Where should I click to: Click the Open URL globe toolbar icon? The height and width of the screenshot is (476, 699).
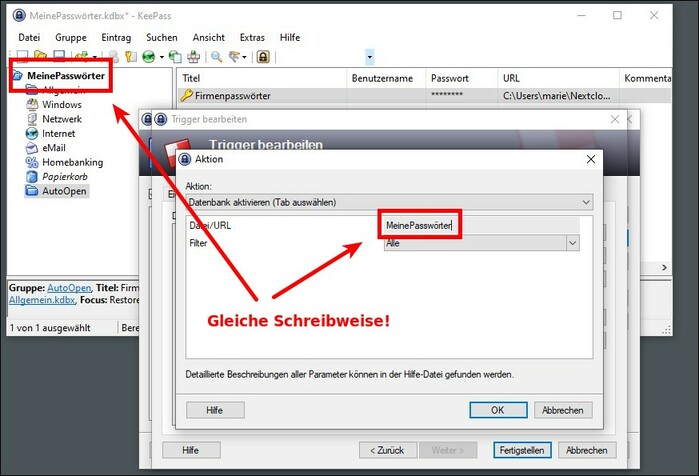coord(149,57)
